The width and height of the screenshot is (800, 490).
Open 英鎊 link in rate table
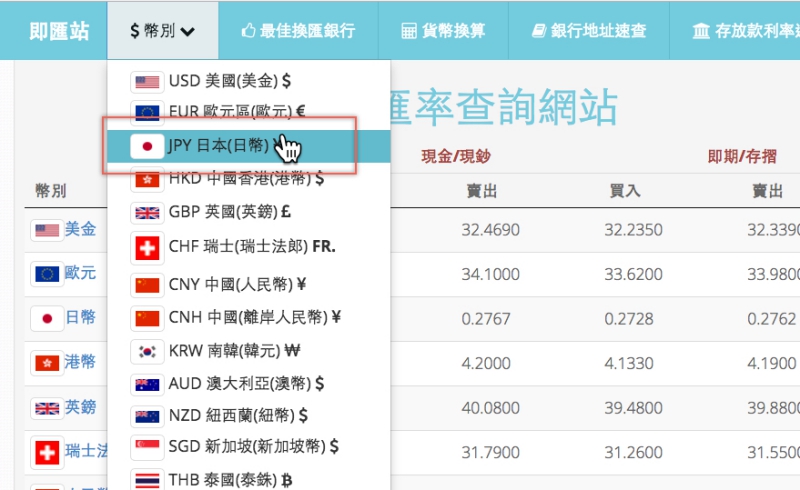point(81,407)
